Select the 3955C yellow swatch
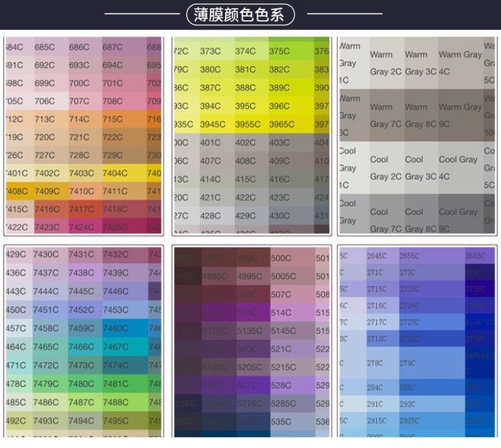Image resolution: width=501 pixels, height=448 pixels. [248, 124]
